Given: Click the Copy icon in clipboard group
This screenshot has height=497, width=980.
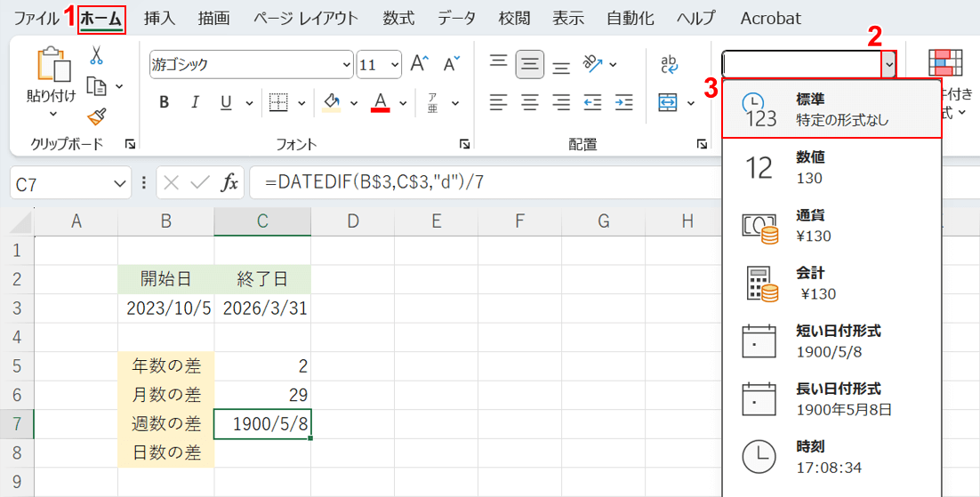Looking at the screenshot, I should click(96, 86).
